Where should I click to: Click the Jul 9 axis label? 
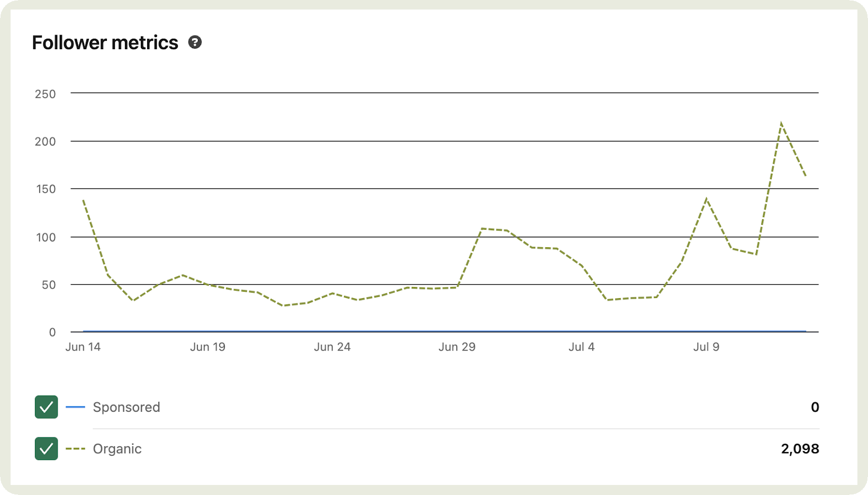707,347
